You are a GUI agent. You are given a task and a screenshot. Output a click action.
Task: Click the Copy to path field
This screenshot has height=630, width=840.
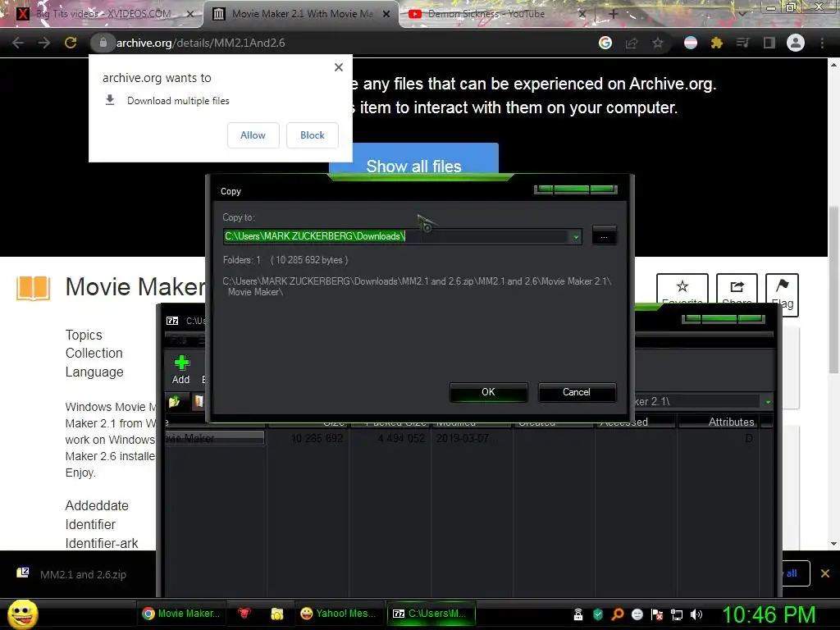coord(397,236)
